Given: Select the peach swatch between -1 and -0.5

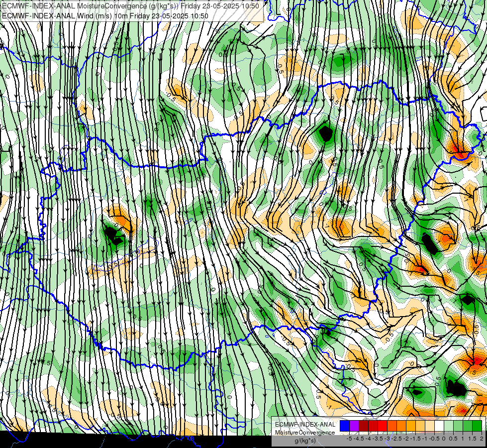Looking at the screenshot, I should [x=430, y=426].
